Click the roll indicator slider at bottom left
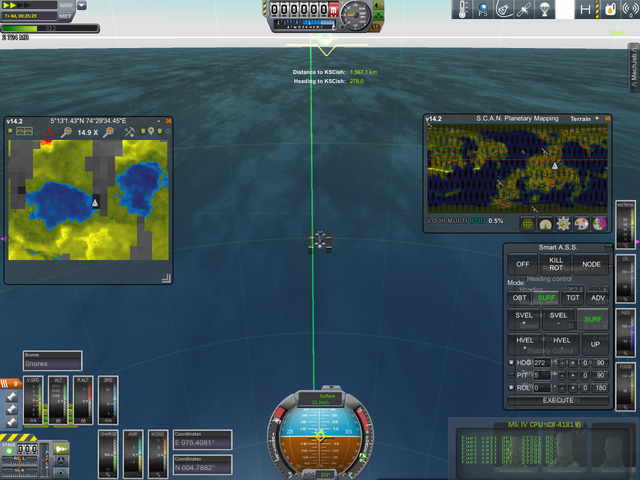This screenshot has width=640, height=480. pos(19,460)
